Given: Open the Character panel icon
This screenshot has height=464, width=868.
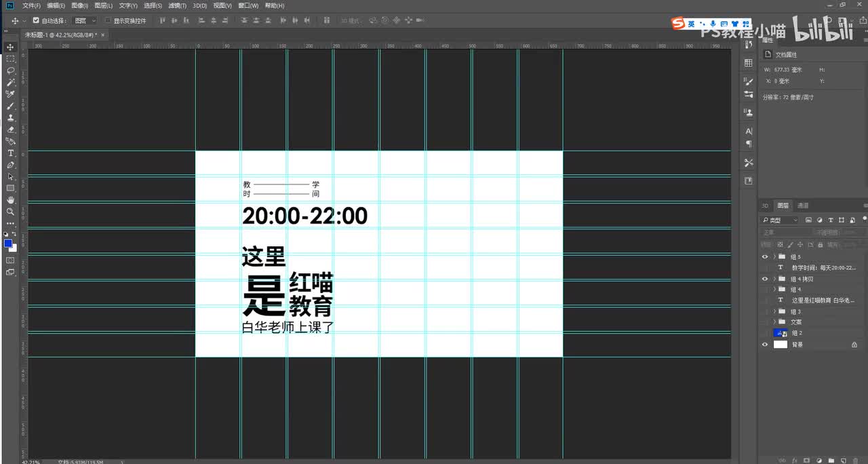Looking at the screenshot, I should (749, 131).
